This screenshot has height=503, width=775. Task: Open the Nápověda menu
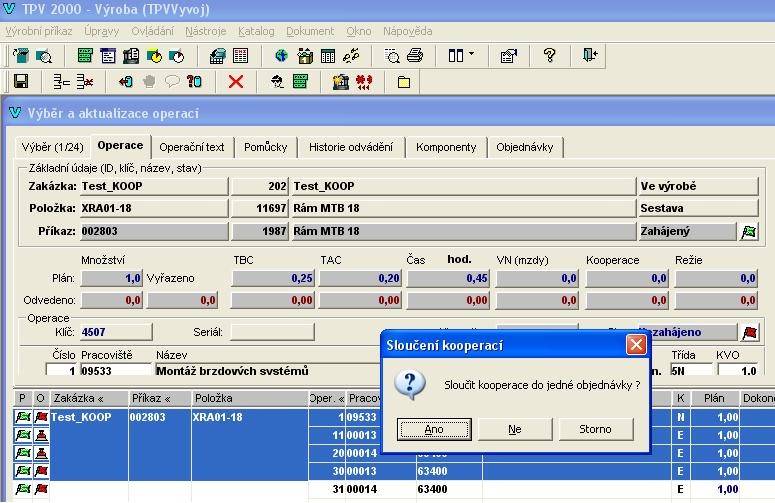tap(407, 31)
